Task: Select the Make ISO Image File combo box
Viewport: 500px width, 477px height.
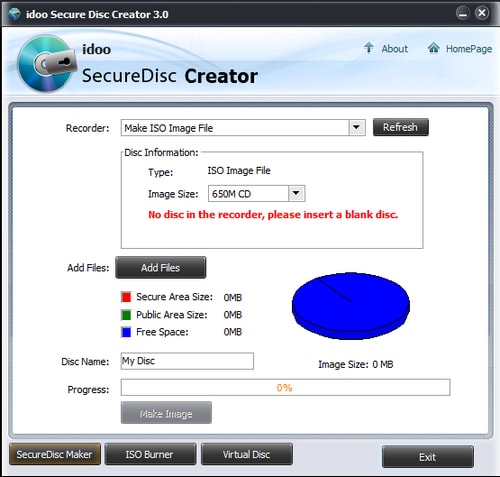Action: [243, 127]
